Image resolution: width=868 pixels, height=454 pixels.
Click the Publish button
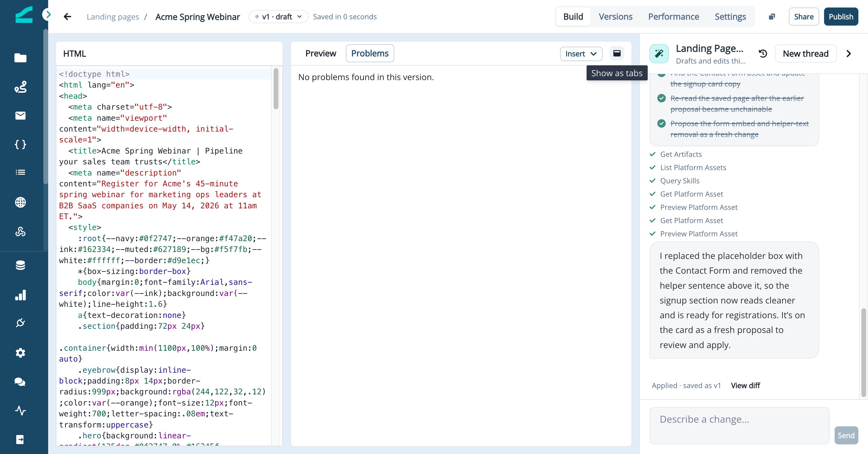pyautogui.click(x=841, y=17)
